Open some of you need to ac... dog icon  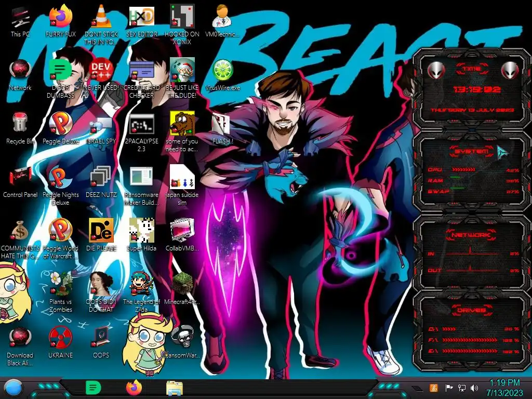(x=182, y=132)
